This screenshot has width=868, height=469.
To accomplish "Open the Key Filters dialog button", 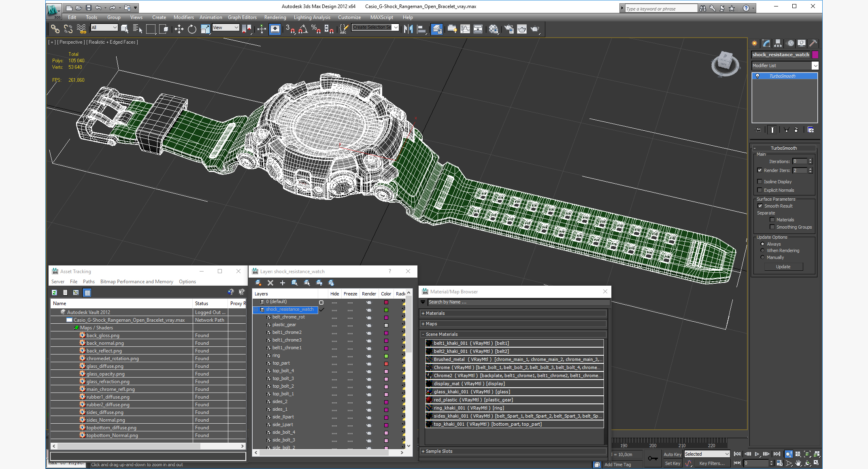I will tap(712, 463).
